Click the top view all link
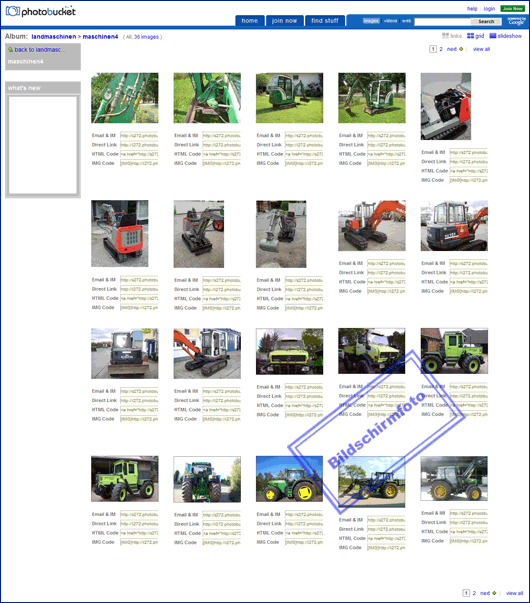Image resolution: width=530 pixels, height=603 pixels. [481, 49]
